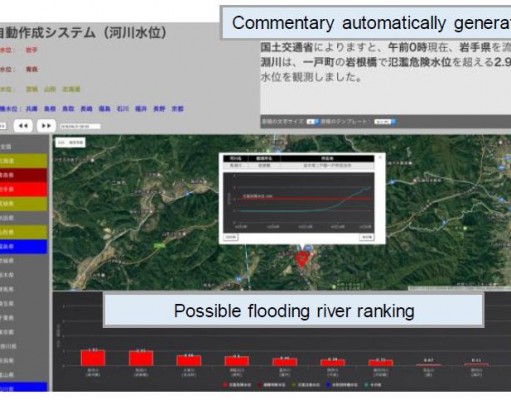Image resolution: width=511 pixels, height=400 pixels.
Task: Close the water level graph popup
Action: pos(380,157)
